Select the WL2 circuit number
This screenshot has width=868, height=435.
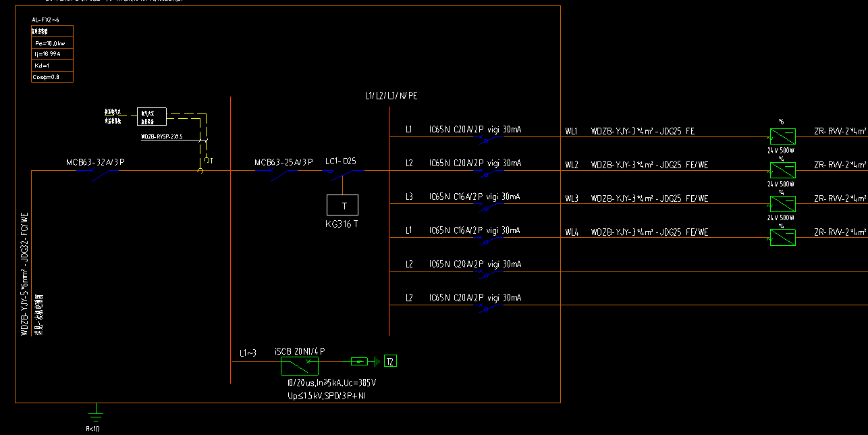[572, 165]
